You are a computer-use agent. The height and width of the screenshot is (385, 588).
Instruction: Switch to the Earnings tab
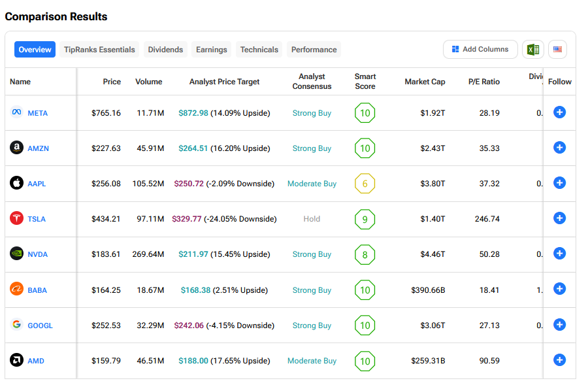pos(212,50)
